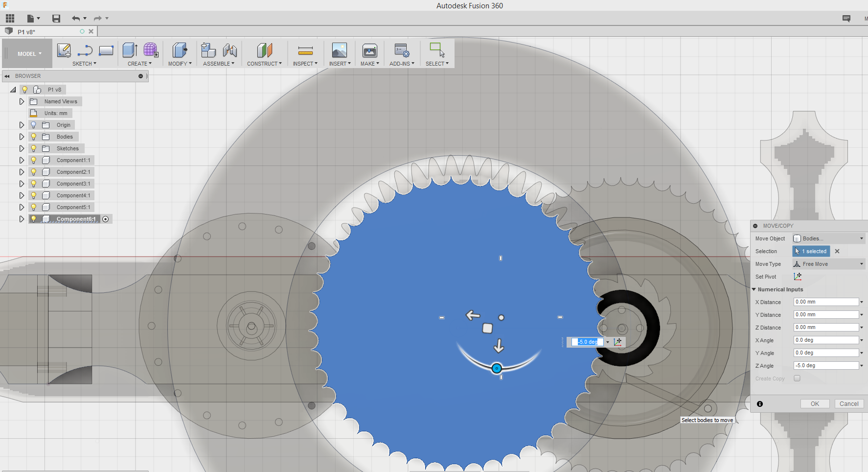Open the comments notification icon
This screenshot has width=868, height=472.
846,19
